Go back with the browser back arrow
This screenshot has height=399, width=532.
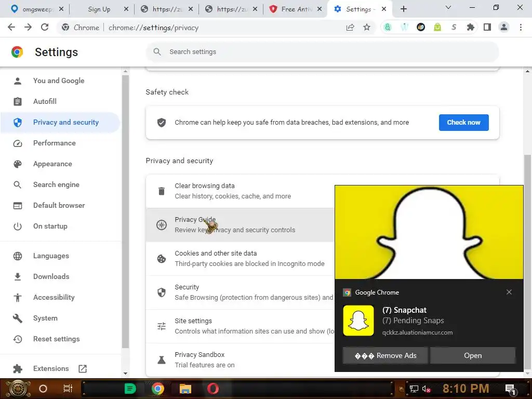pos(11,28)
